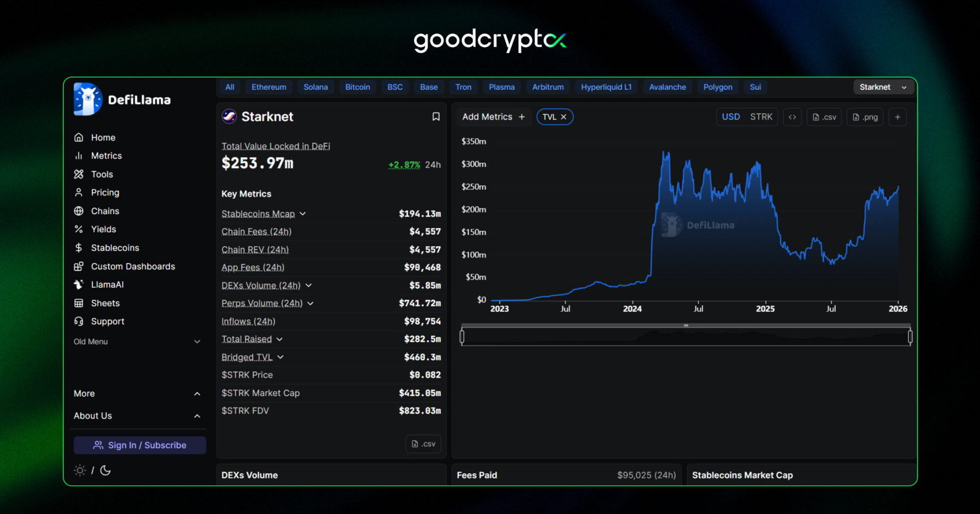Click the left handle of chart range slider
980x514 pixels.
[462, 337]
